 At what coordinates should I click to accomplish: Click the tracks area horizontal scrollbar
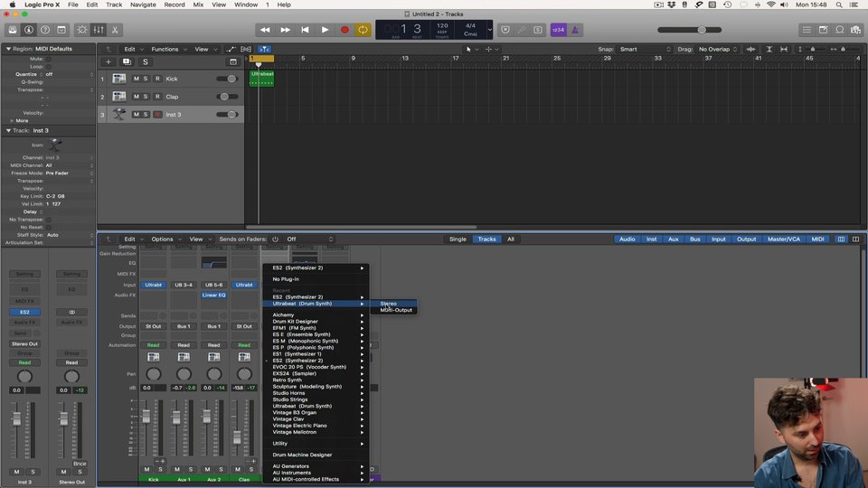point(361,227)
